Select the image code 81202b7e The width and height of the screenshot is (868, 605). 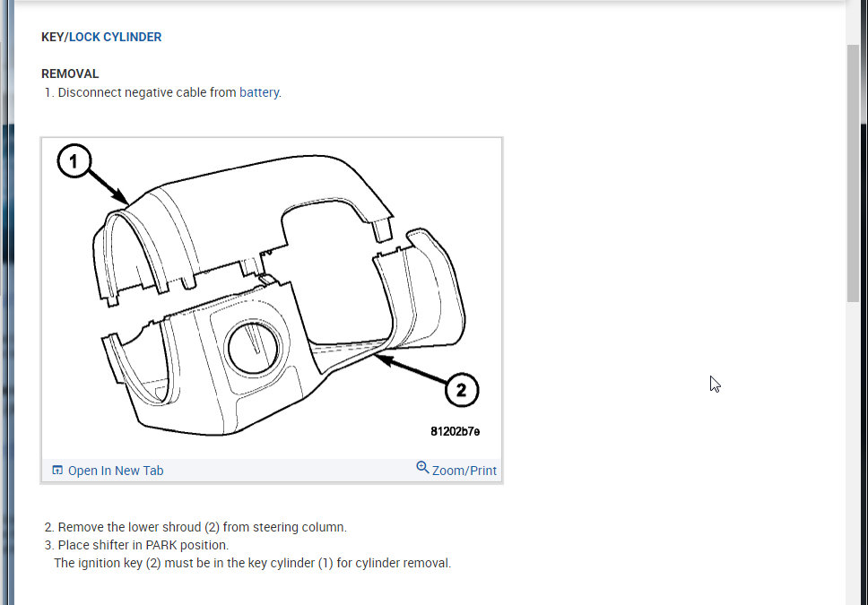tap(455, 431)
